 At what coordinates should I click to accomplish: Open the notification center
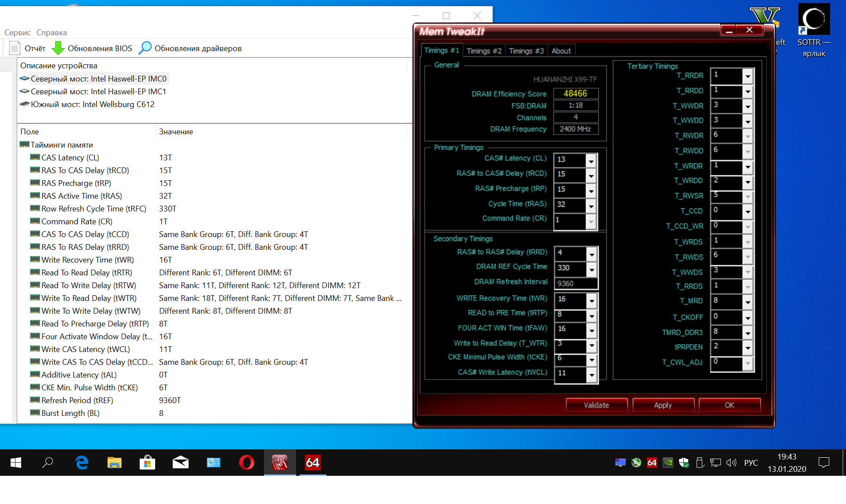(x=824, y=463)
